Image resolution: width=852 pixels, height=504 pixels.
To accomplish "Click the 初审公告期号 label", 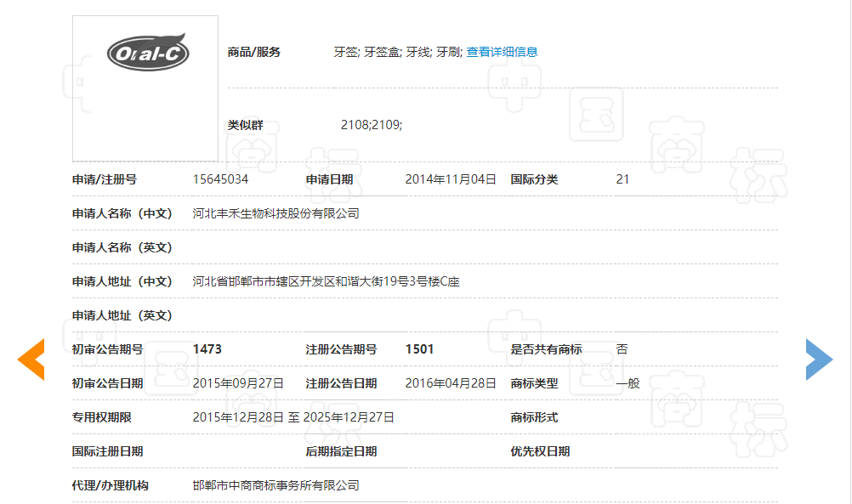I will [108, 349].
